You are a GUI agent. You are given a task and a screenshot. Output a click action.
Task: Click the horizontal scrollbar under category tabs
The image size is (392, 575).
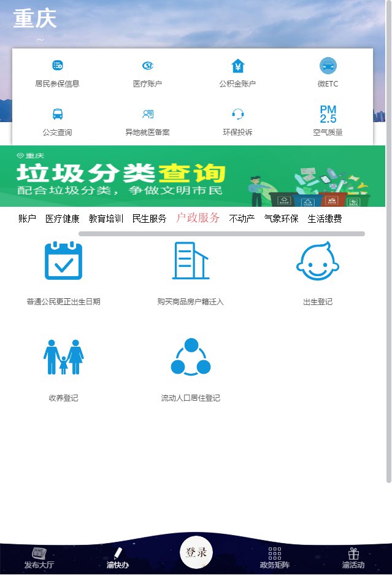221,234
